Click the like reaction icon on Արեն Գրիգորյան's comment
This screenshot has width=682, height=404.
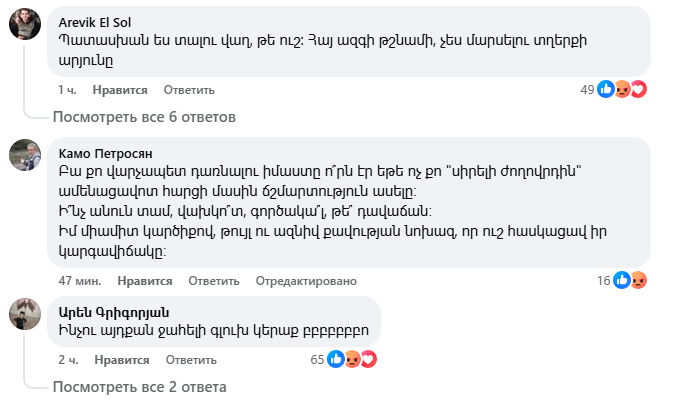336,358
